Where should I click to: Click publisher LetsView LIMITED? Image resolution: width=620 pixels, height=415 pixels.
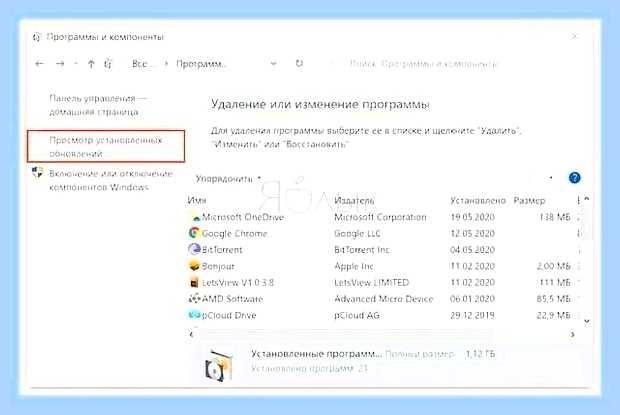point(371,283)
